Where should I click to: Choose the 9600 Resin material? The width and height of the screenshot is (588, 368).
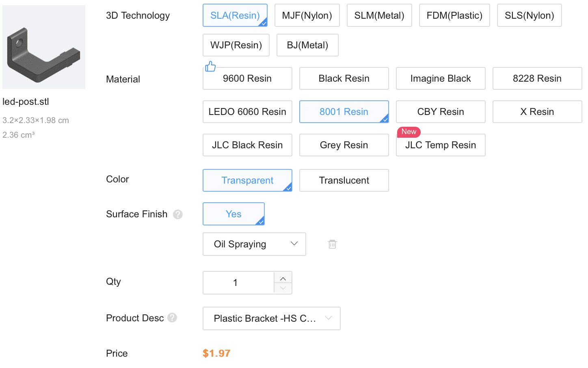tap(247, 78)
